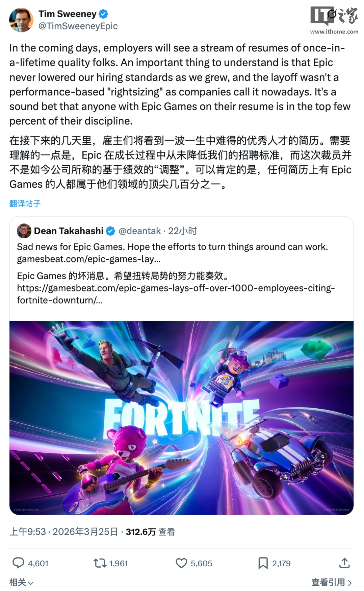The image size is (364, 591).
Task: Expand the 相关 sort dropdown
Action: [x=21, y=582]
